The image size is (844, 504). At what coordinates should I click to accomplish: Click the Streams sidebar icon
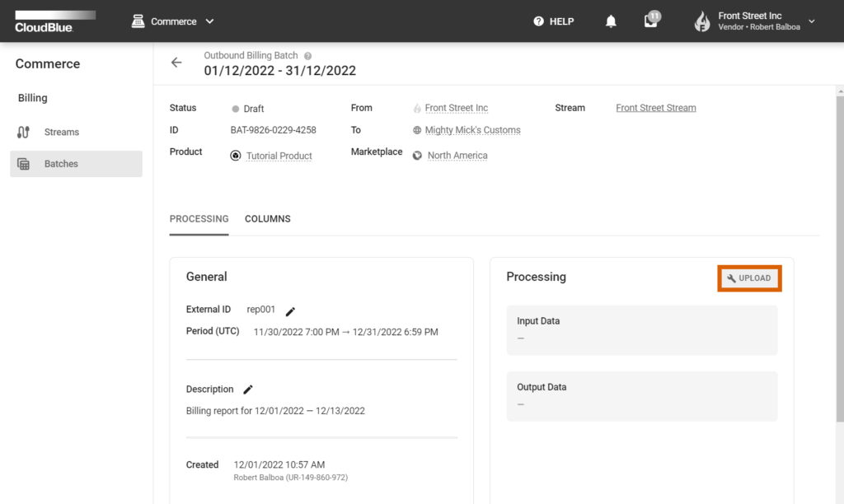23,133
